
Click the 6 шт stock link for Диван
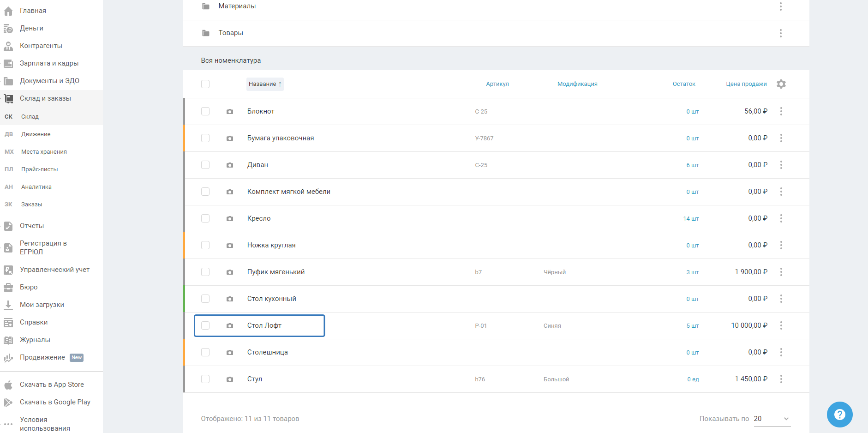(693, 165)
